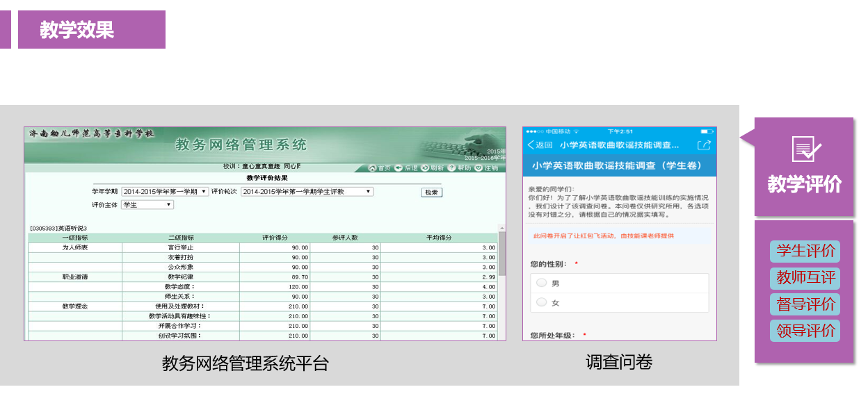Click the 首页 home icon
The width and height of the screenshot is (868, 403).
coord(372,168)
